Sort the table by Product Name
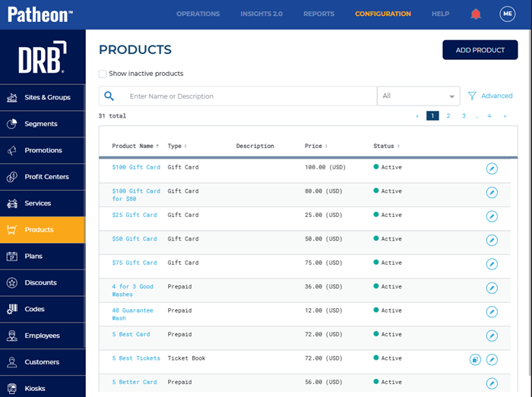 135,146
